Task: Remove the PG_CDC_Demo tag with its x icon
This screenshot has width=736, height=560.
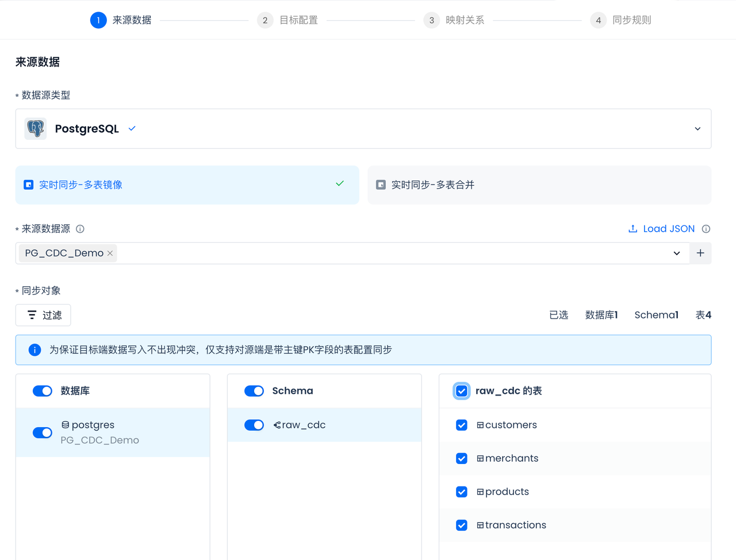Action: click(x=110, y=254)
